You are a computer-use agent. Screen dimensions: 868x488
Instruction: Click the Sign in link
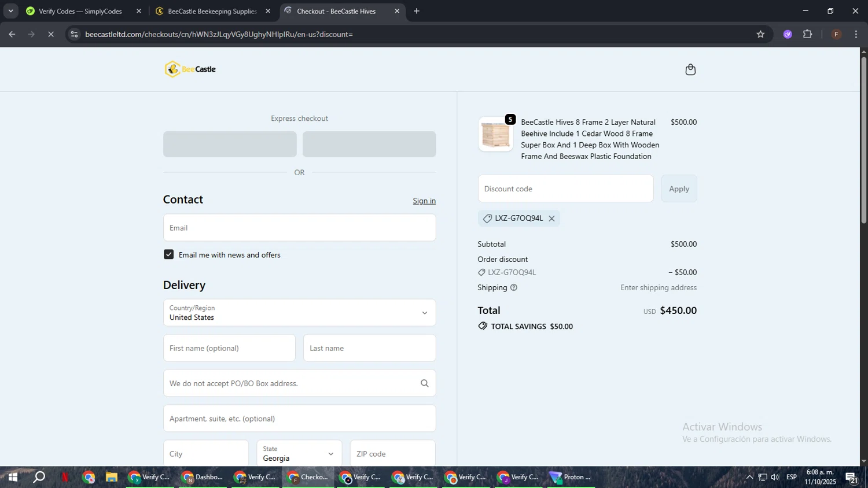point(424,201)
